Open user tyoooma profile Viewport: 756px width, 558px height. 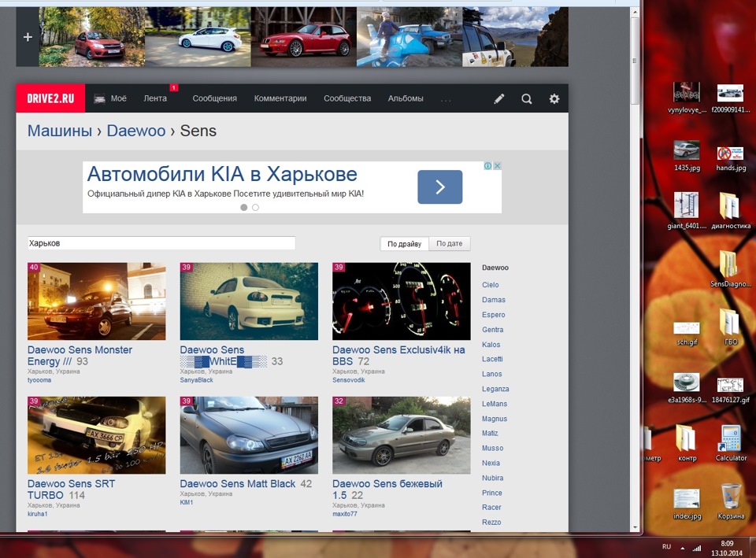pyautogui.click(x=39, y=380)
